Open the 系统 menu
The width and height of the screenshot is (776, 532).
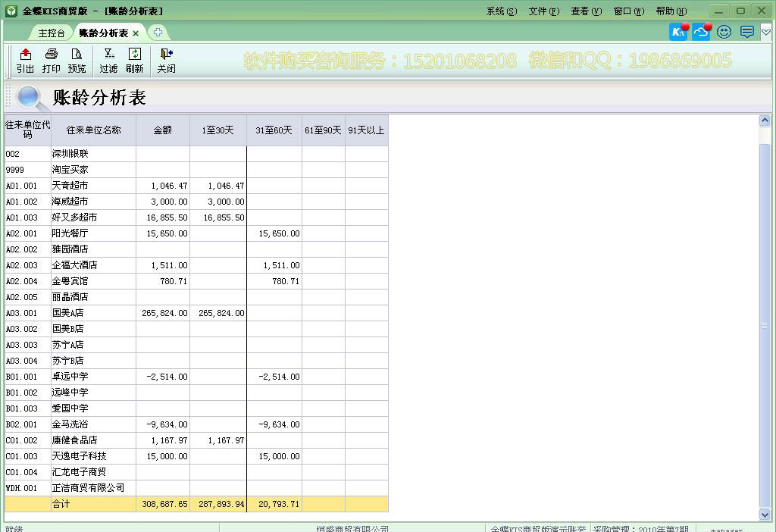coord(501,11)
